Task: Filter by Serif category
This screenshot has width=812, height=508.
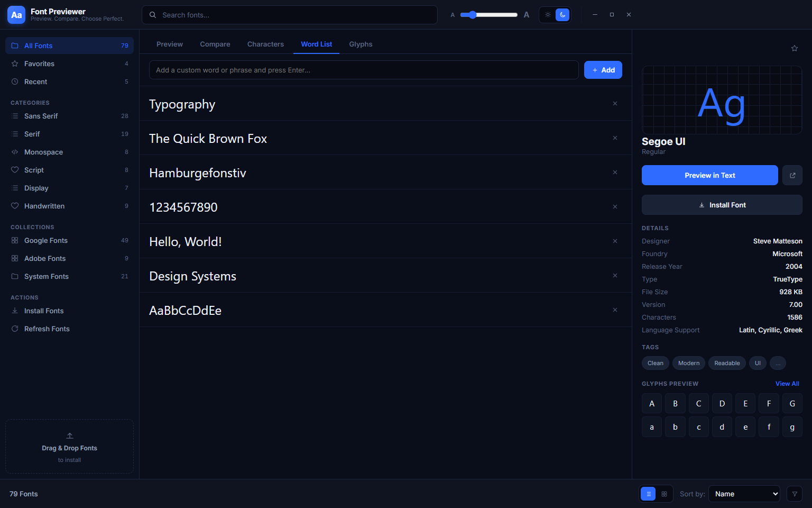Action: tap(69, 134)
